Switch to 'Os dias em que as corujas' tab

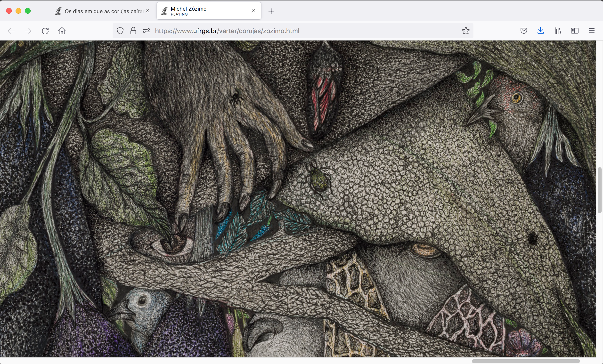click(102, 11)
